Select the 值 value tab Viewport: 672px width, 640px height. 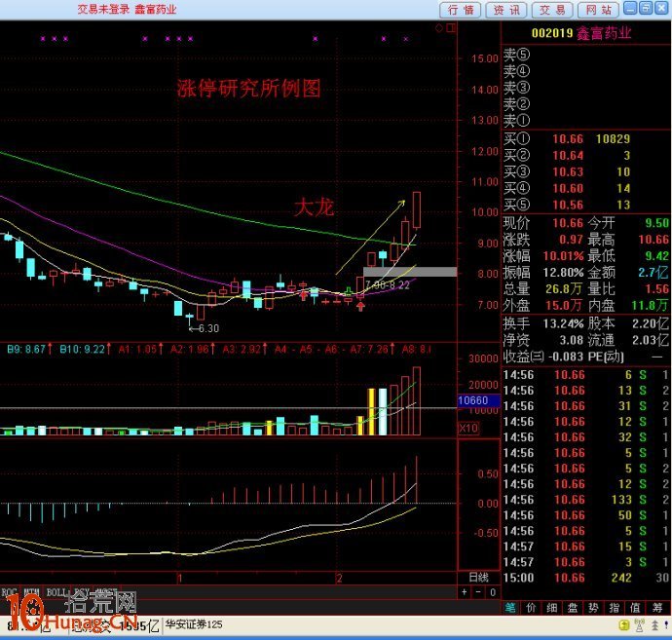[x=635, y=608]
